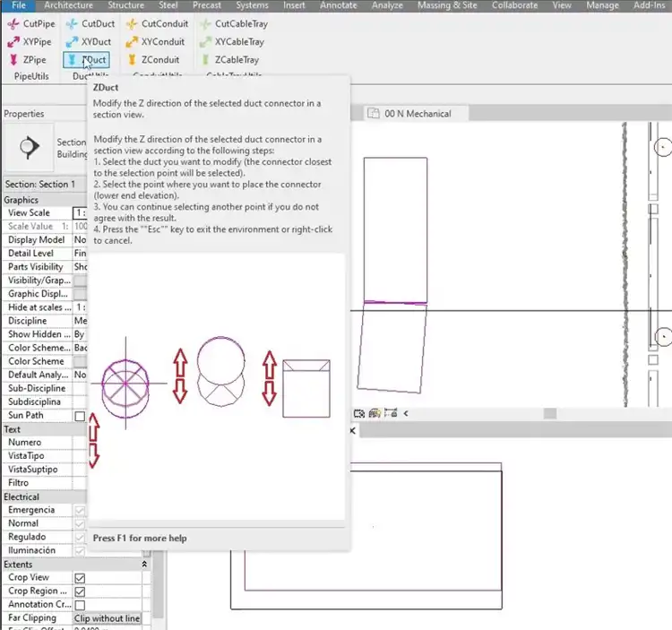Image resolution: width=672 pixels, height=630 pixels.
Task: Collapse view control bar with left chevron
Action: pyautogui.click(x=406, y=413)
